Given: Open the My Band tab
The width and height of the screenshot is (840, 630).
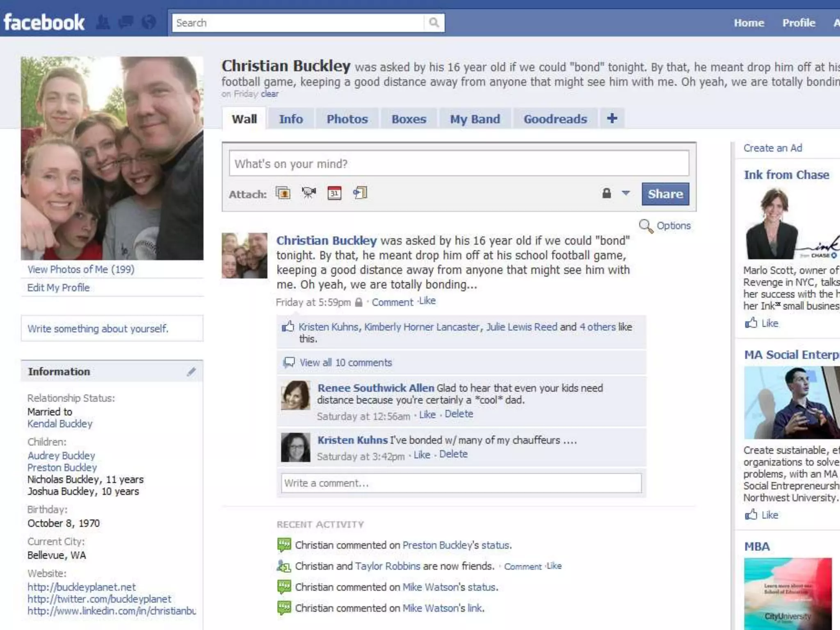Looking at the screenshot, I should (475, 119).
